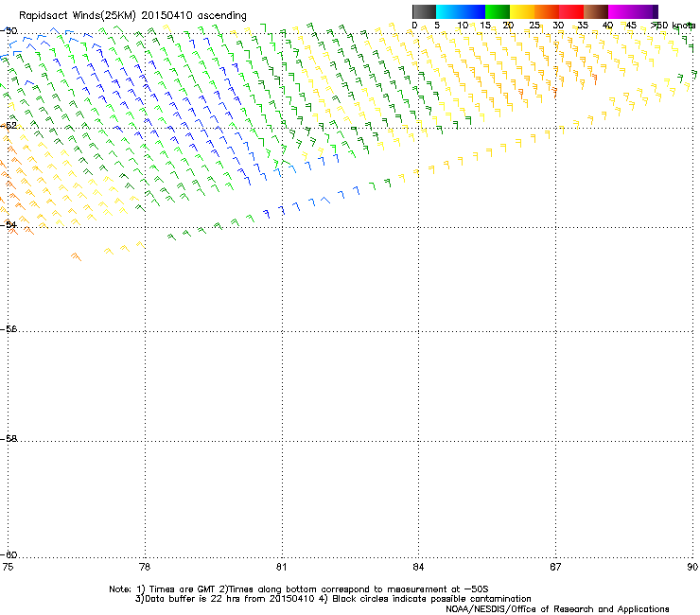Click the brown 35–40 knots color scale segment

596,11
